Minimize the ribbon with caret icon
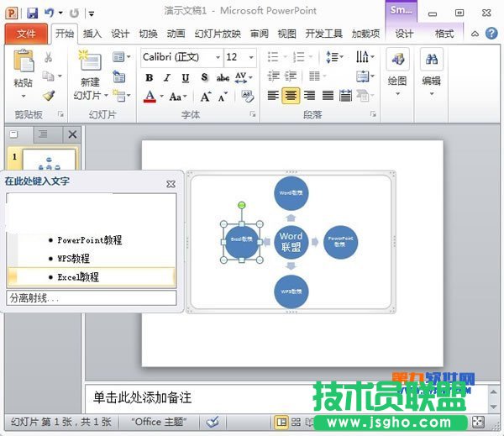The height and width of the screenshot is (436, 504). coord(475,34)
